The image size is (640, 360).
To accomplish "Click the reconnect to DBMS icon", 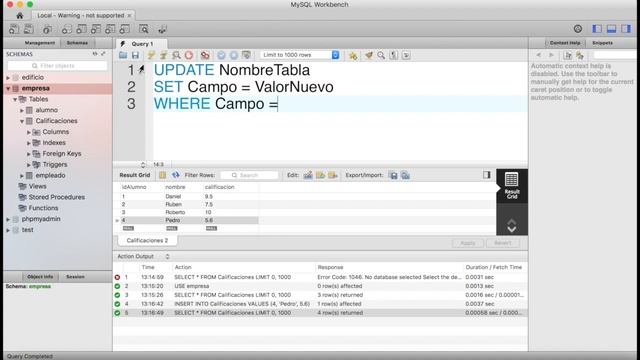I will point(162,29).
